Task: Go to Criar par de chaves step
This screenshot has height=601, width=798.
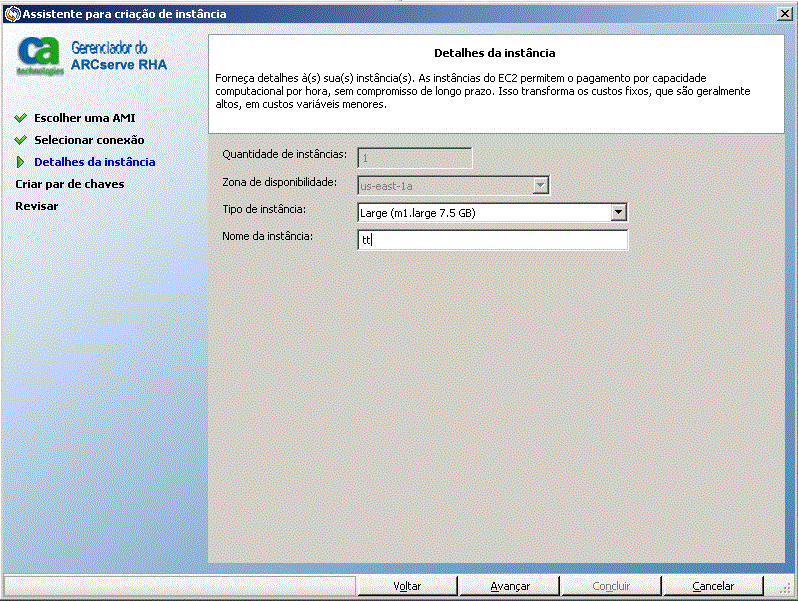Action: [x=70, y=184]
